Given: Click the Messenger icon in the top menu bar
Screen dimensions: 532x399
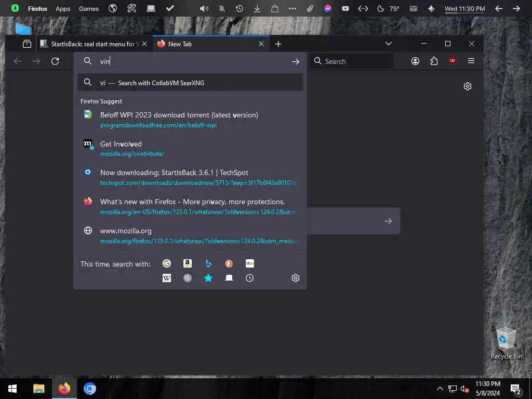Looking at the screenshot, I should (x=328, y=8).
